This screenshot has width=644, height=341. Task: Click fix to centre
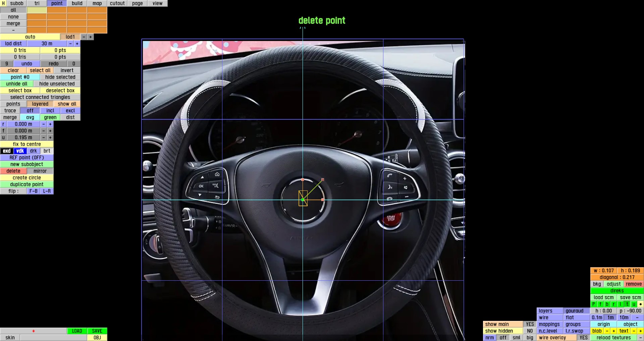pos(27,144)
